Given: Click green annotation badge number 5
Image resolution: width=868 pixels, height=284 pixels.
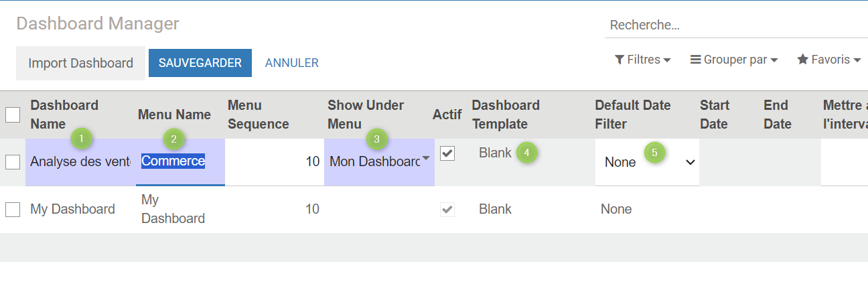Looking at the screenshot, I should click(655, 153).
